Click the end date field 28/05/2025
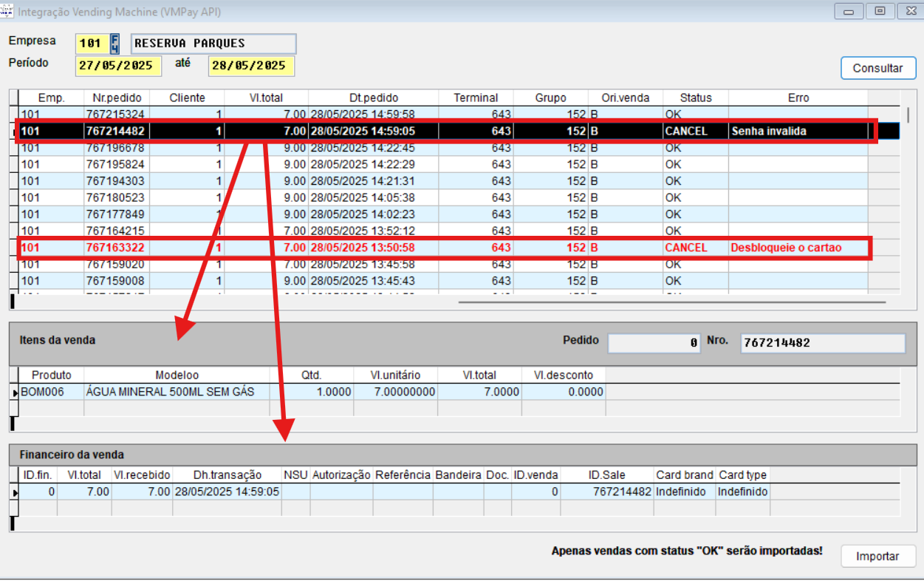 pyautogui.click(x=251, y=66)
